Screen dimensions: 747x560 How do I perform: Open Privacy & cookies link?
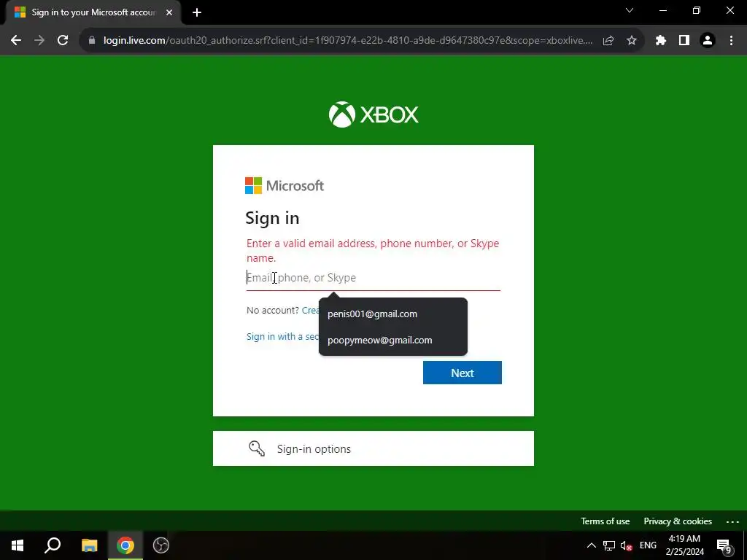[678, 521]
